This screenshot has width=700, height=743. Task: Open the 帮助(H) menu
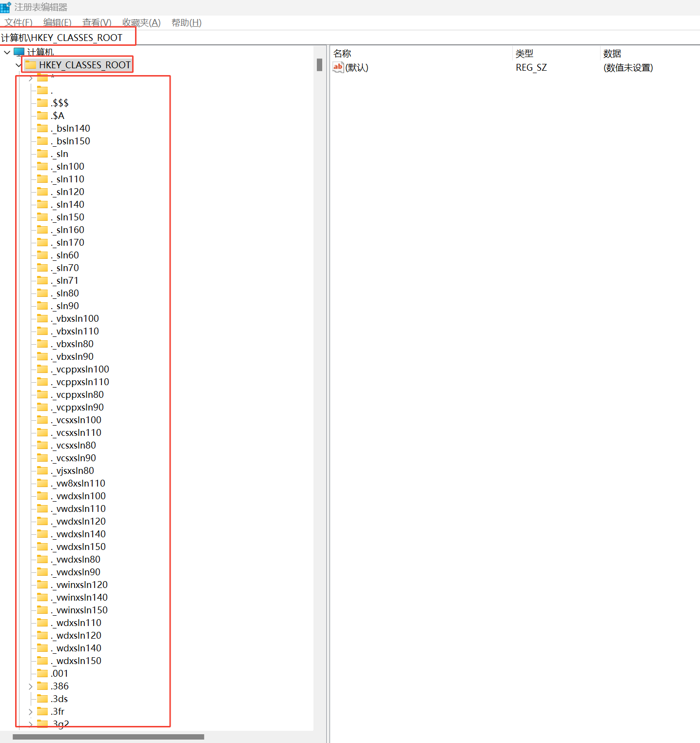coord(186,22)
